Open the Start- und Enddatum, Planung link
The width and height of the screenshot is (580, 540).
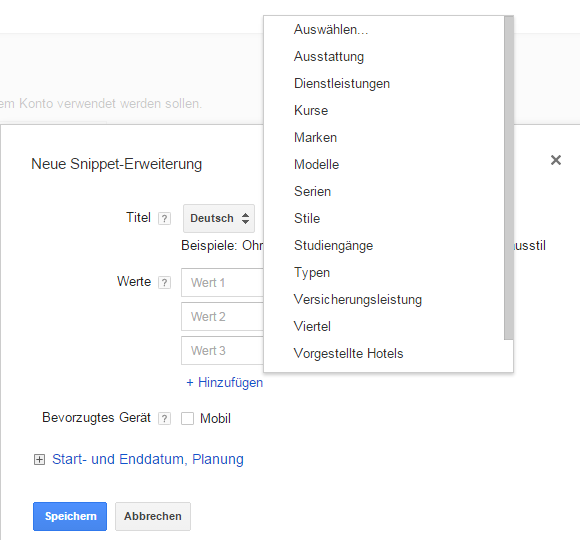[148, 459]
